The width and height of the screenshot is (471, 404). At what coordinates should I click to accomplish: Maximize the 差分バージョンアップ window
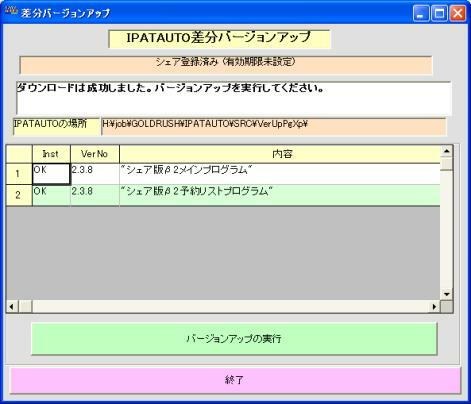(x=439, y=14)
